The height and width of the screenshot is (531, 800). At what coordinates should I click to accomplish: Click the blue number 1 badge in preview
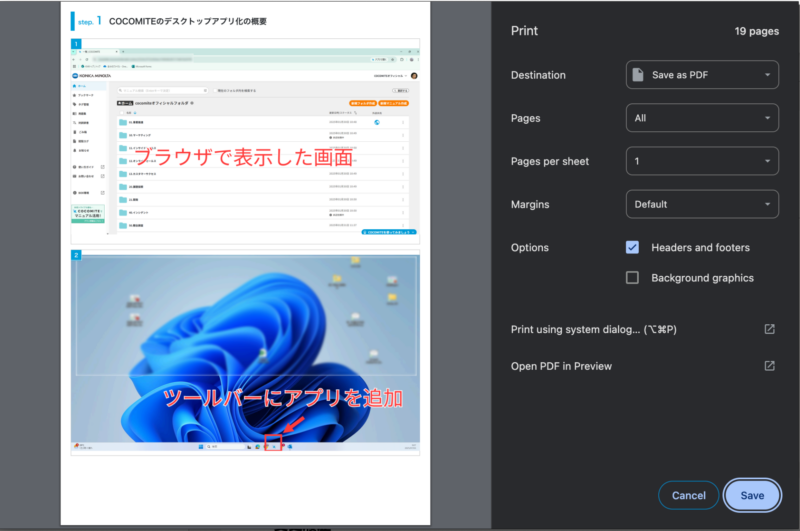coord(76,45)
